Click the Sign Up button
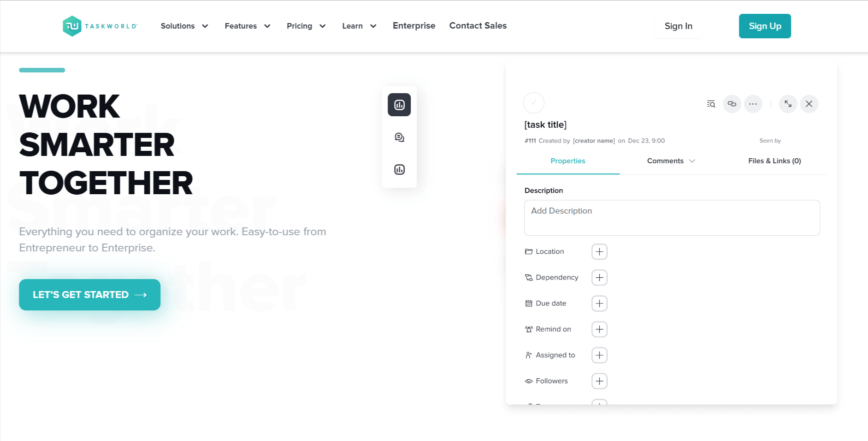 765,26
